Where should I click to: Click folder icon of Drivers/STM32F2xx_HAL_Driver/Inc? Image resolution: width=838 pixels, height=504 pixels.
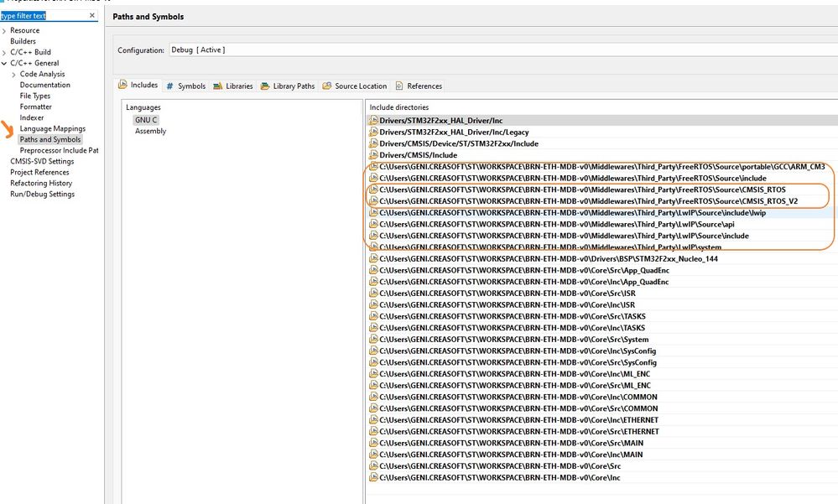pos(373,120)
